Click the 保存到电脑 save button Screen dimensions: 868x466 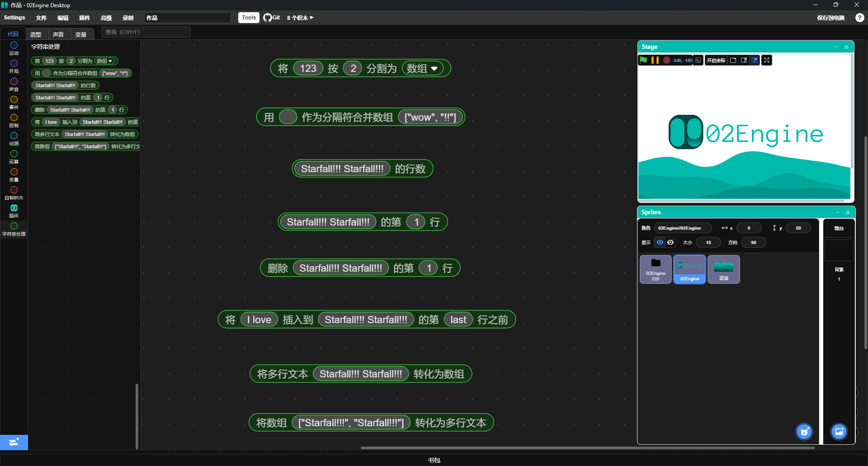[x=830, y=18]
